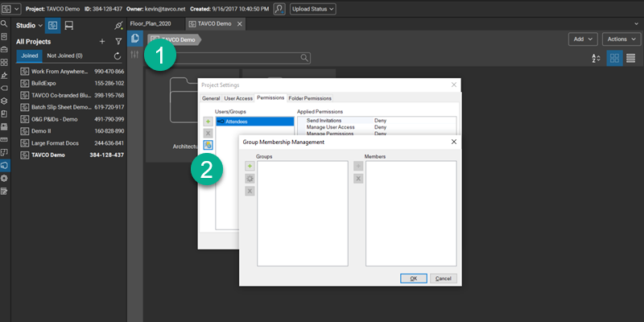Click the gear edit button beside Groups list
The height and width of the screenshot is (322, 644).
(250, 178)
